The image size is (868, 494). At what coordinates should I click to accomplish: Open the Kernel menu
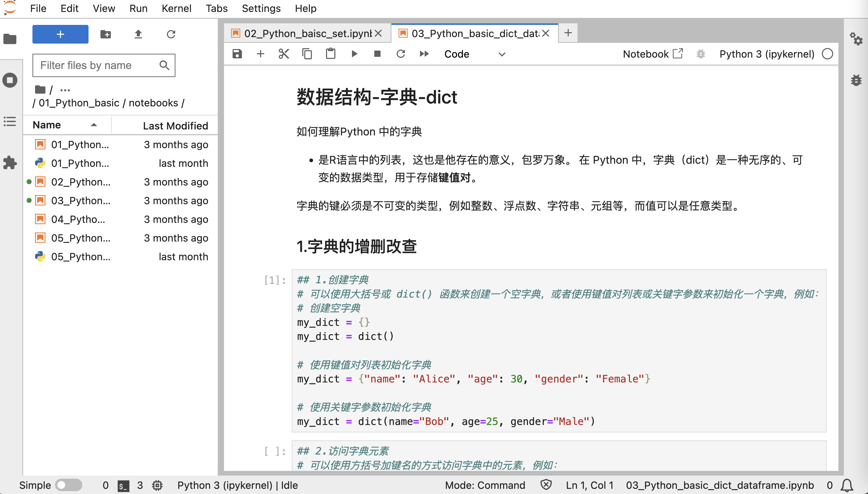click(x=177, y=8)
